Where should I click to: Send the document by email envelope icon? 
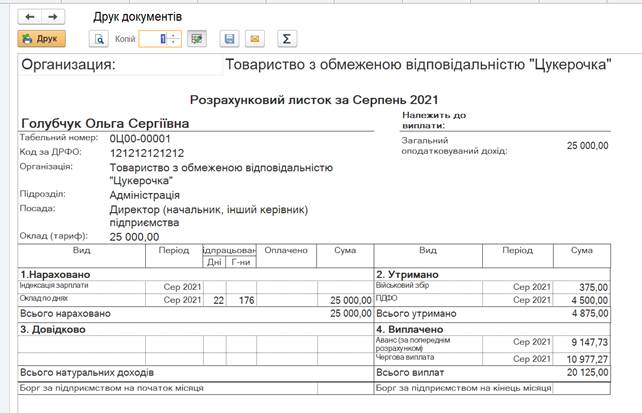point(255,39)
